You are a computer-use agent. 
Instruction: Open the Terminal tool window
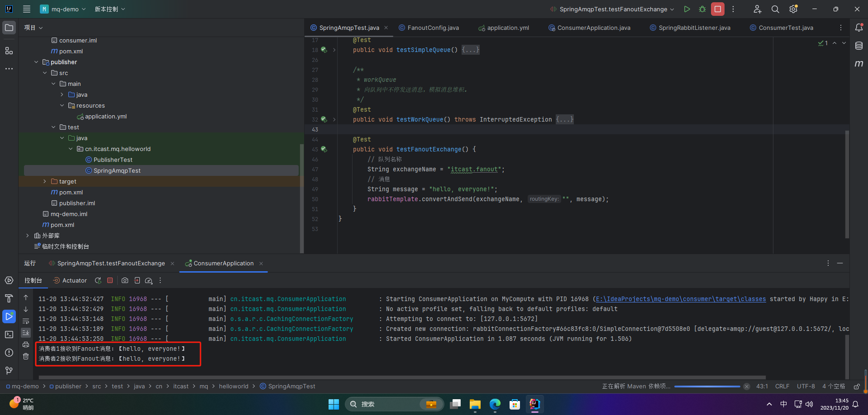(x=9, y=335)
